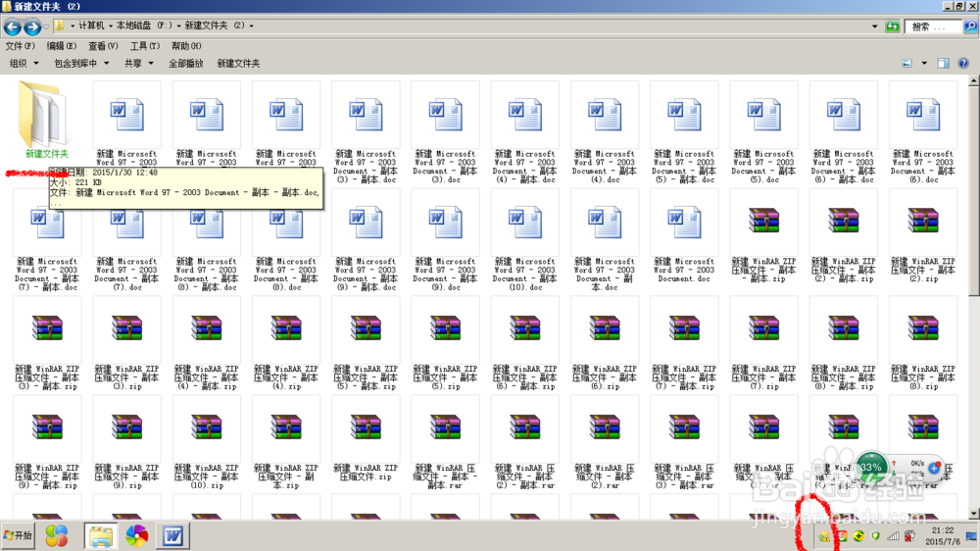Select WinRAR archive ending (2) - 副本.rar
The width and height of the screenshot is (980, 551).
click(x=525, y=443)
